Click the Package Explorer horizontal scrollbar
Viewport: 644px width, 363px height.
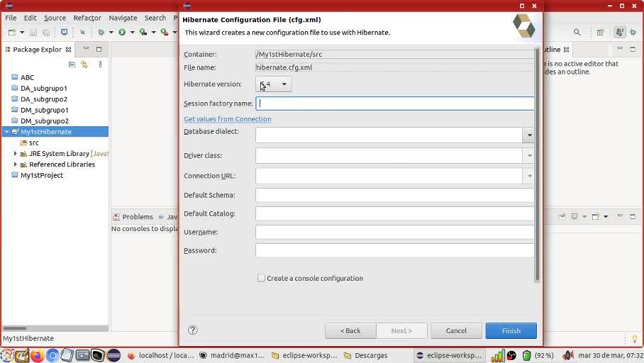(14, 328)
